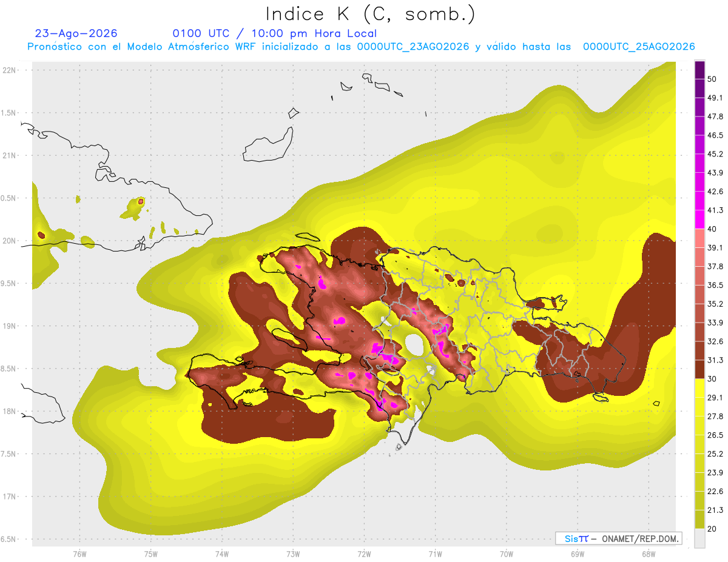Click the bright yellow legend swatch between 29.1 and 30

tap(699, 388)
